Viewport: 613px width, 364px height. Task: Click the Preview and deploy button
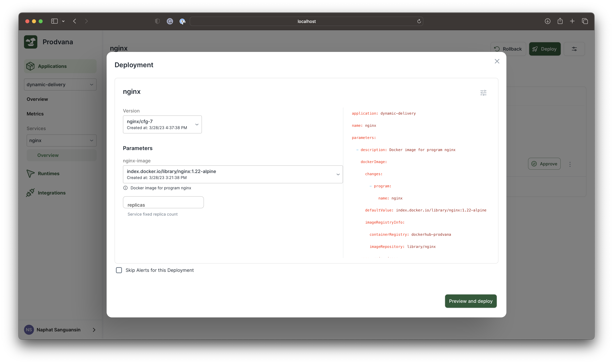[x=471, y=301]
